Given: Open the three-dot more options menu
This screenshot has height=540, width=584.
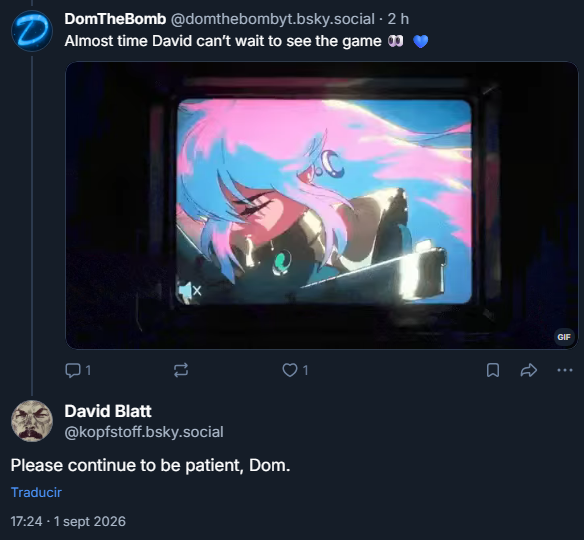Looking at the screenshot, I should (565, 370).
